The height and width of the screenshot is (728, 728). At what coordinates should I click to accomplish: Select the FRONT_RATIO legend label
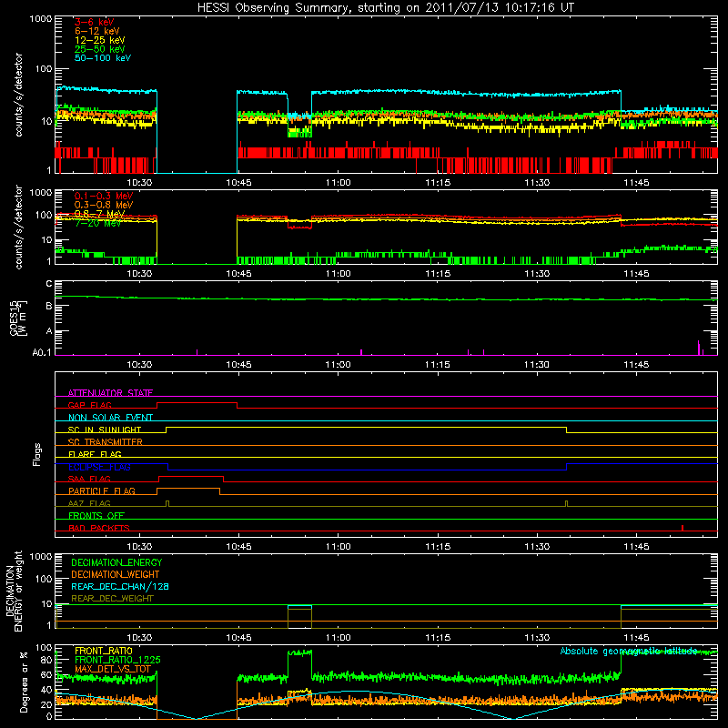104,651
